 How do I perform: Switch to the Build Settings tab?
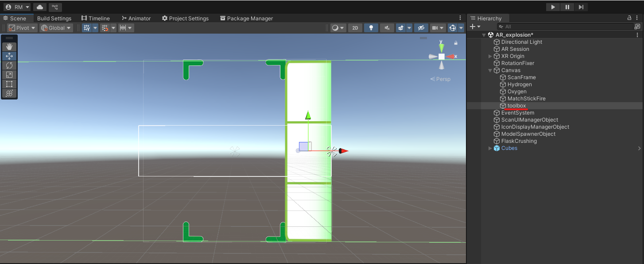click(54, 18)
